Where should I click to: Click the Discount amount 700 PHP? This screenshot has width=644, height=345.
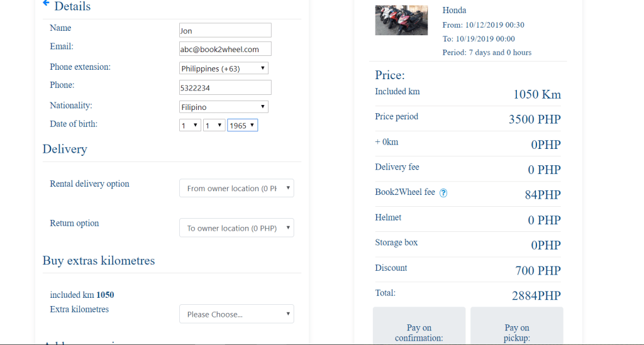538,270
